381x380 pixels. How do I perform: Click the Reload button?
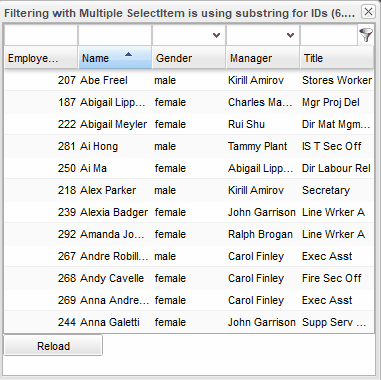click(x=53, y=346)
